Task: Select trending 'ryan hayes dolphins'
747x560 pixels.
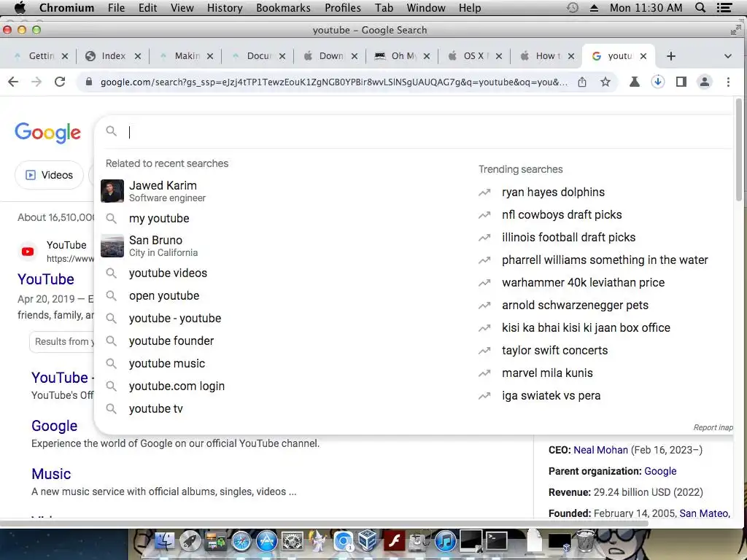Action: coord(553,192)
